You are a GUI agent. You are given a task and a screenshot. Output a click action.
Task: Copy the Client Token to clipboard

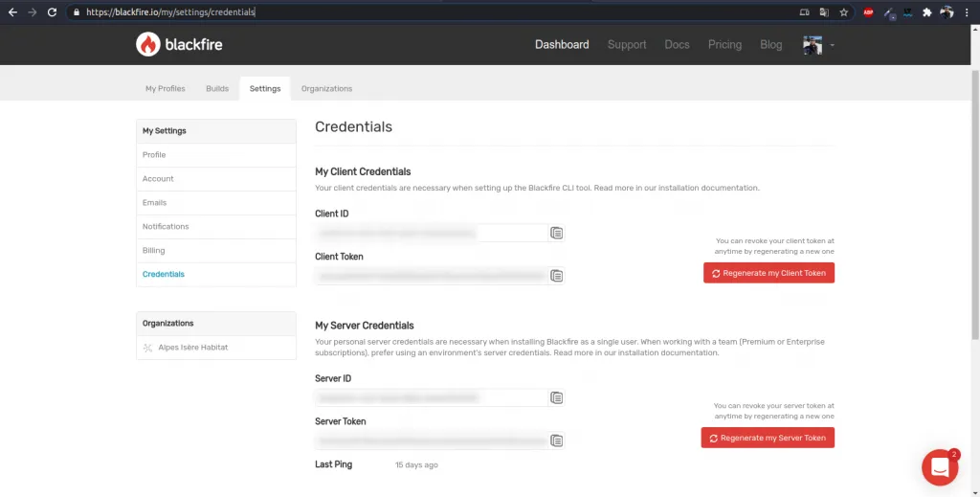(556, 276)
